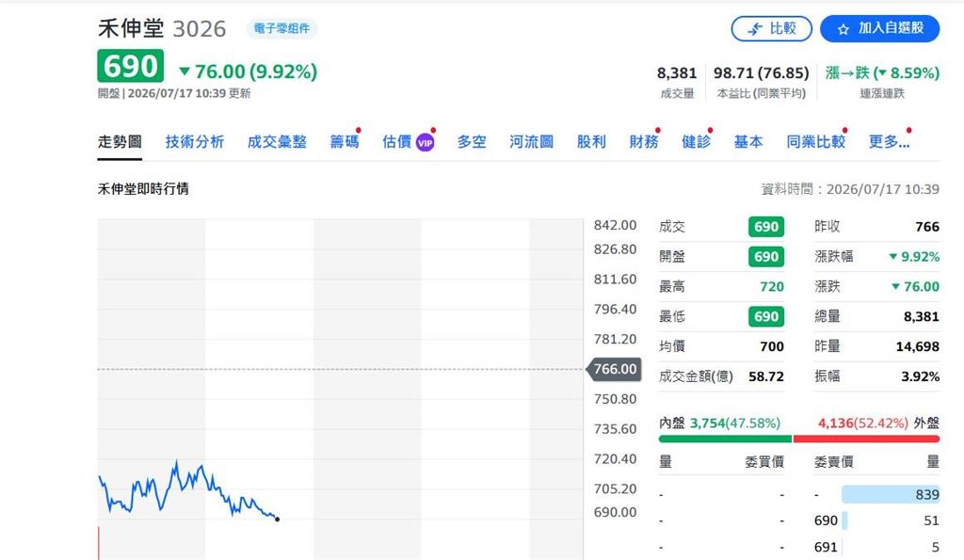The width and height of the screenshot is (964, 560).
Task: Click the down triangle beside 76.00 (9.92%)
Action: coord(184,72)
